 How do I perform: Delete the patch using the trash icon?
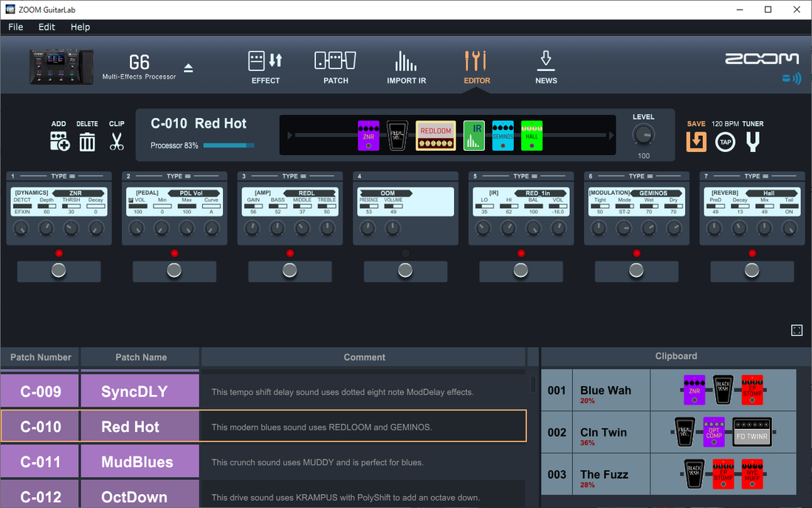pos(87,140)
